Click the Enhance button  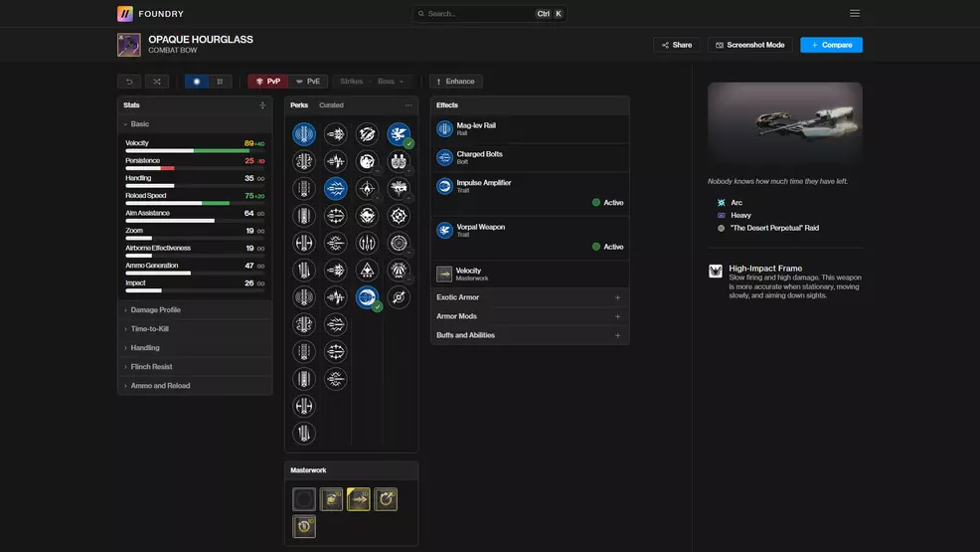coord(455,82)
